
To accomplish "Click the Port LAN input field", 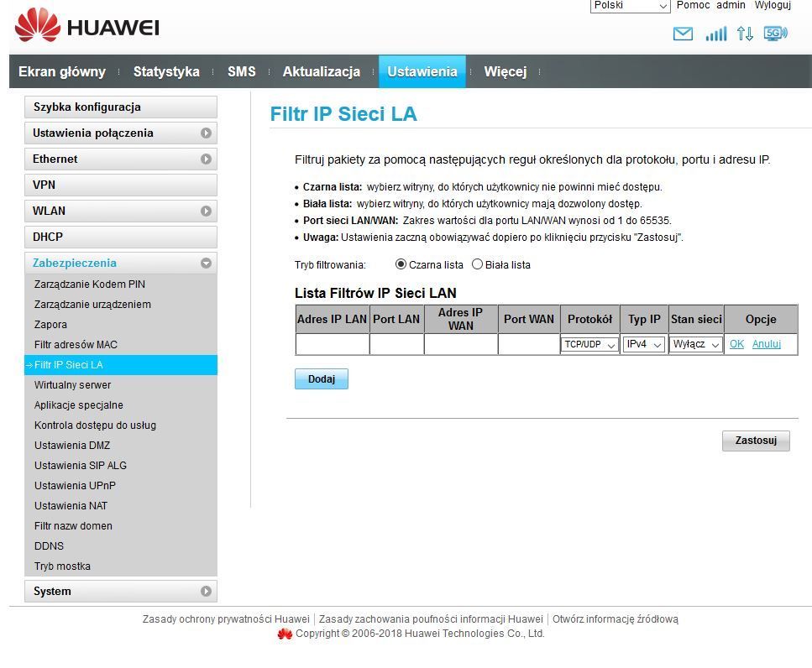I will click(396, 344).
